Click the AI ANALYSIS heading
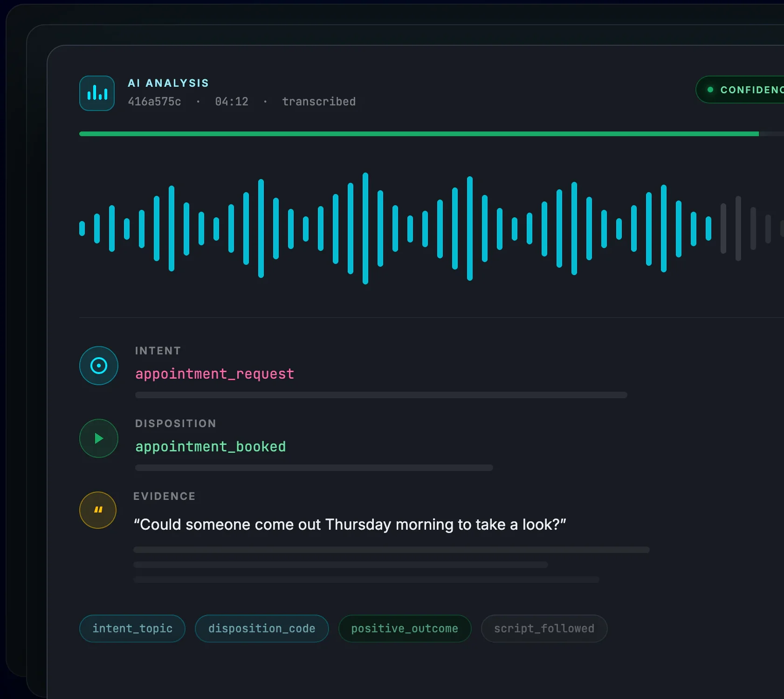 coord(168,83)
